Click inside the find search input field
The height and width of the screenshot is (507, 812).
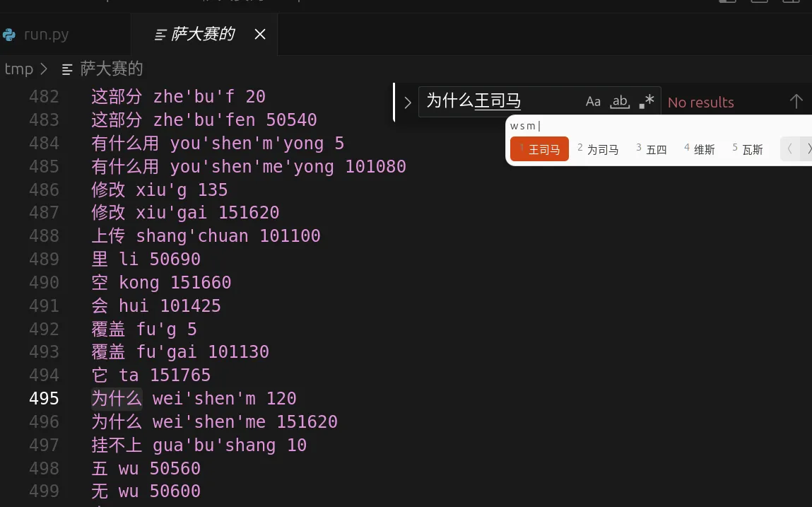tap(495, 101)
